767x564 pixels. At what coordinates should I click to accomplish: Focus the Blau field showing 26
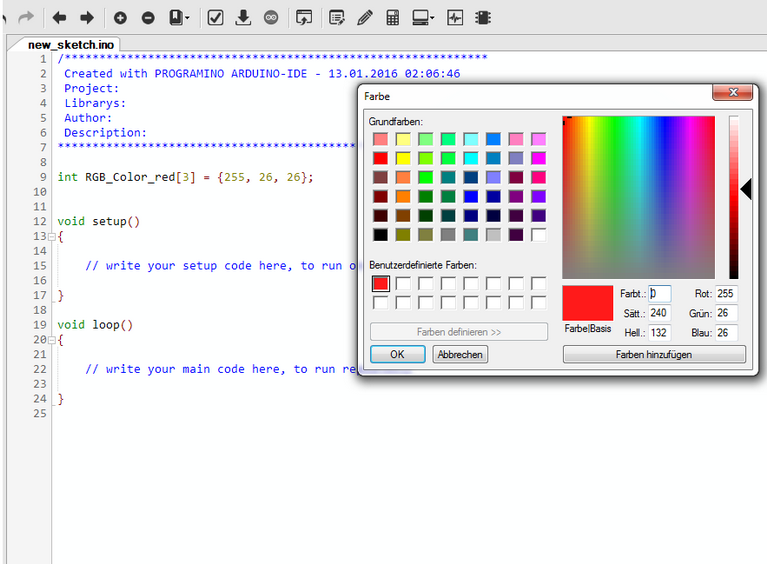(726, 333)
